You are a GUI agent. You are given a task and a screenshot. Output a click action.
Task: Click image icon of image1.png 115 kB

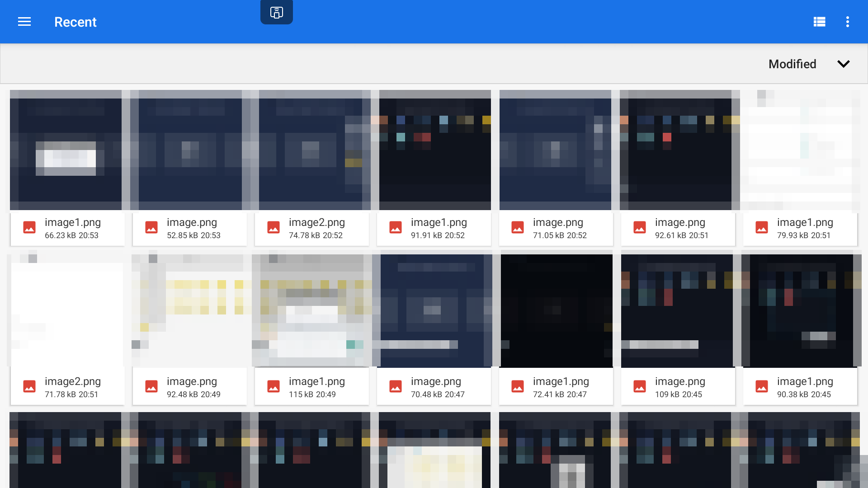click(x=274, y=386)
